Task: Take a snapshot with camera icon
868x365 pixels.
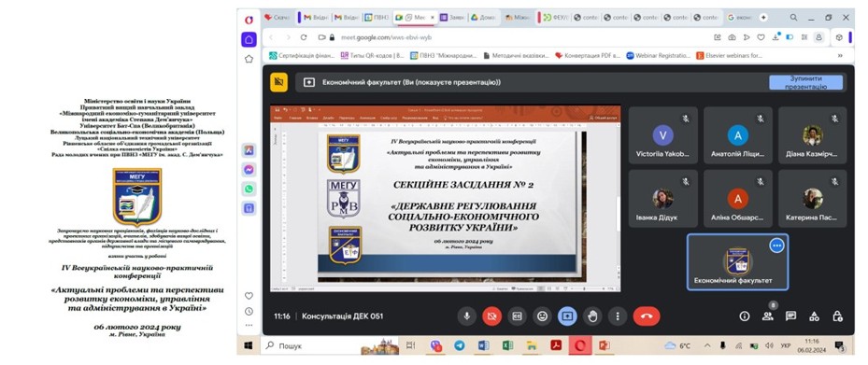Action: point(732,37)
